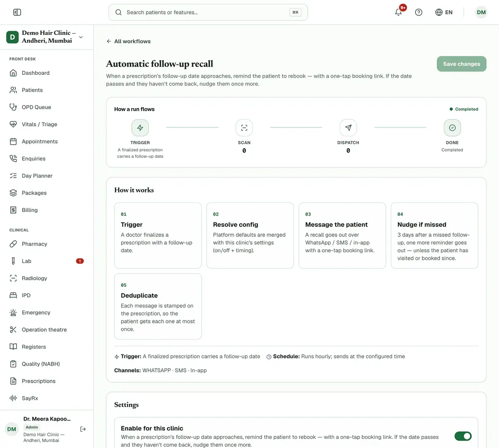499x448 pixels.
Task: Click the Lab test tube icon
Action: [x=13, y=261]
